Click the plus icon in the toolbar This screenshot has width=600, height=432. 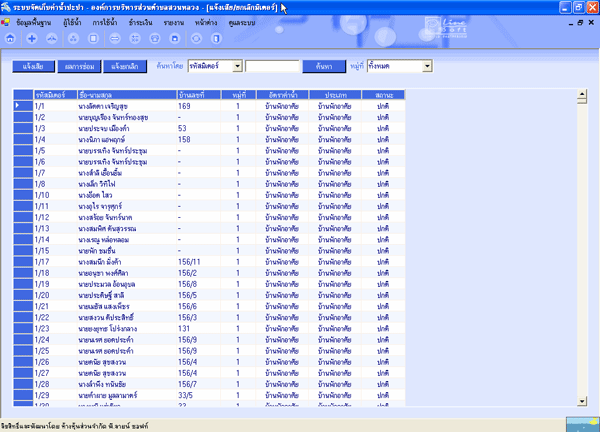point(32,37)
